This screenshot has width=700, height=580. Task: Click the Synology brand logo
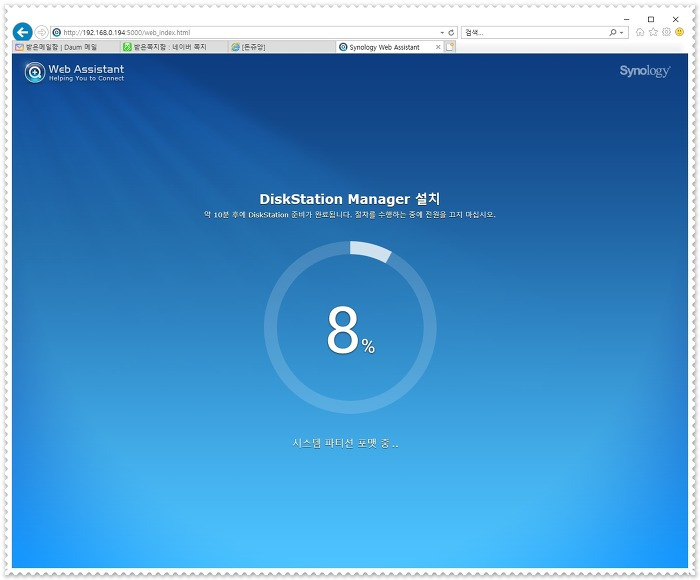pos(645,71)
